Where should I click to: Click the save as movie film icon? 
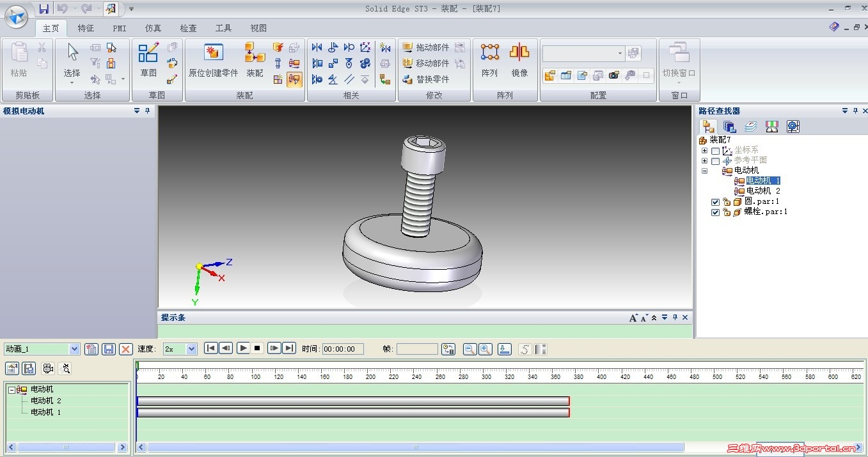[29, 368]
